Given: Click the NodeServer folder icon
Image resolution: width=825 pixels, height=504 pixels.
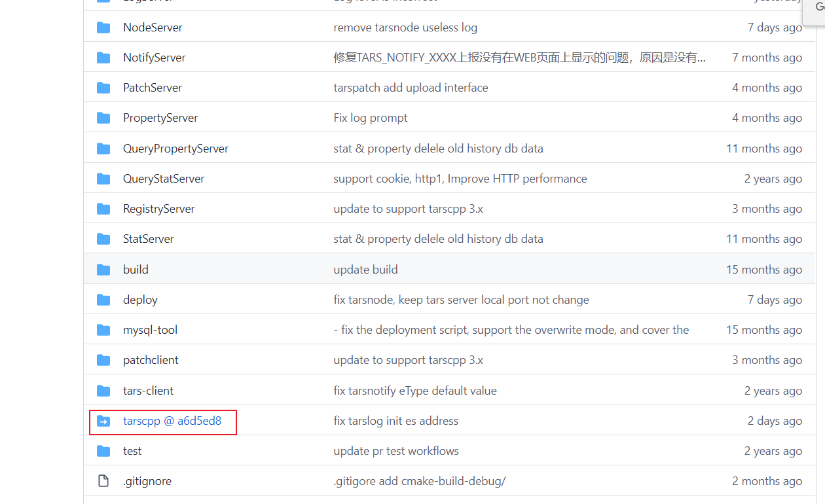Looking at the screenshot, I should (x=103, y=27).
